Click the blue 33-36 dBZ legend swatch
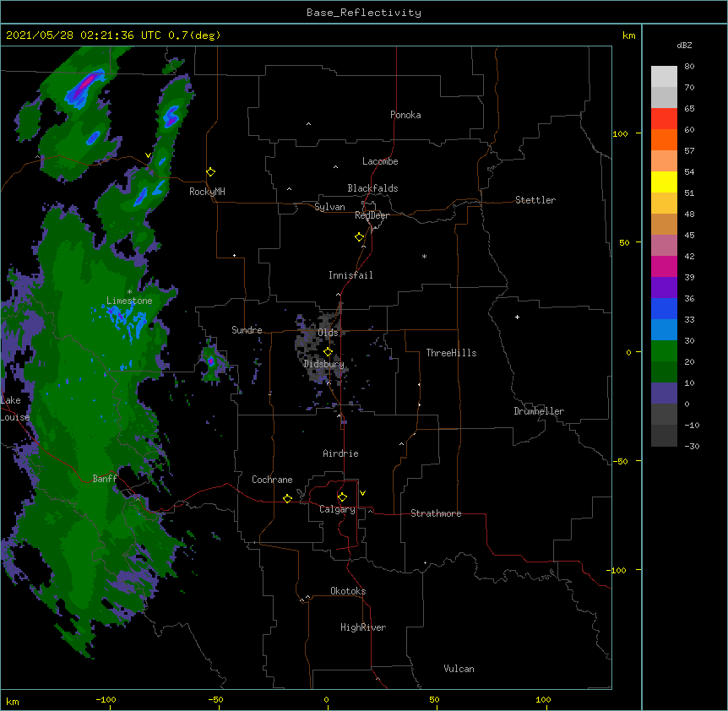Image resolution: width=728 pixels, height=711 pixels. [x=664, y=308]
